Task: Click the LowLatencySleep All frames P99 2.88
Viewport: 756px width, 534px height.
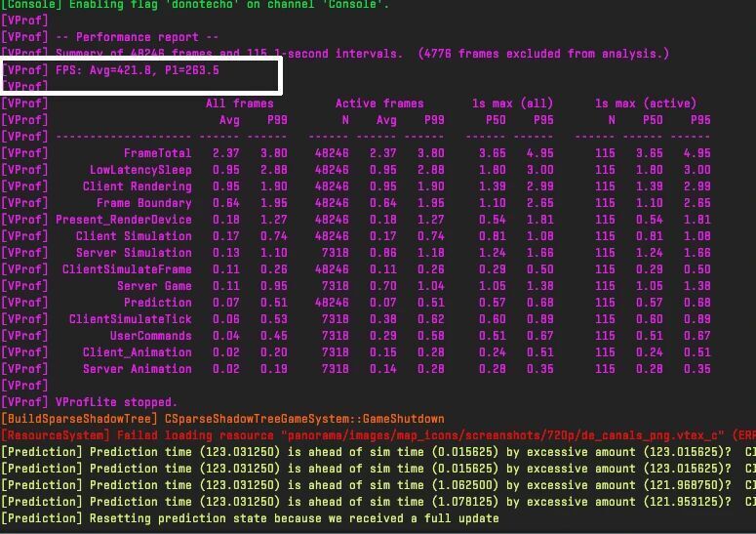Action: [x=274, y=170]
